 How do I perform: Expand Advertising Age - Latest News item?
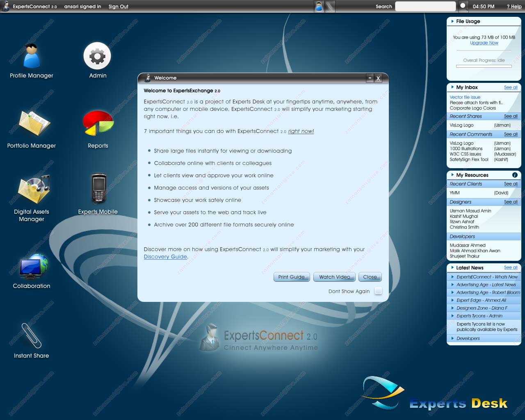click(484, 285)
